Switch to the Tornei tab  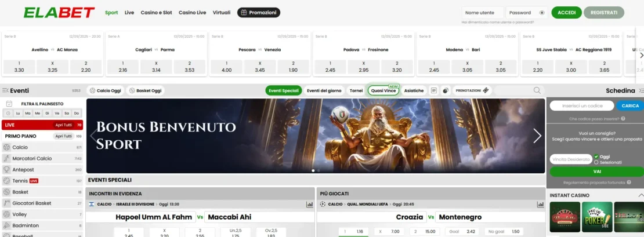[356, 90]
